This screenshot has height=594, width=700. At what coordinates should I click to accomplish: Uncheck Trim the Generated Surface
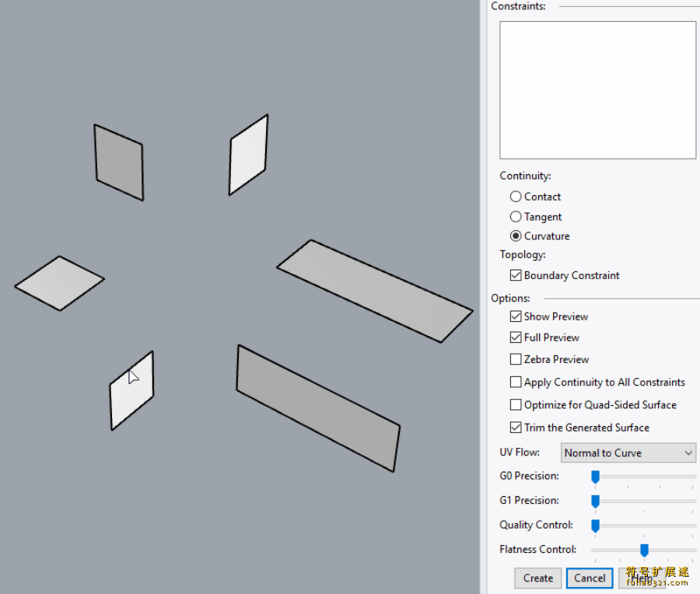pyautogui.click(x=516, y=427)
